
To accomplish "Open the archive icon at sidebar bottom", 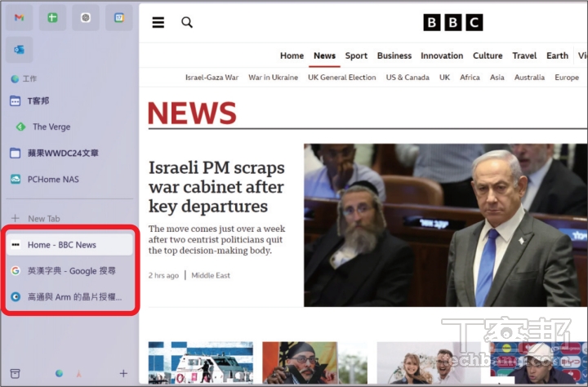I will (x=15, y=373).
